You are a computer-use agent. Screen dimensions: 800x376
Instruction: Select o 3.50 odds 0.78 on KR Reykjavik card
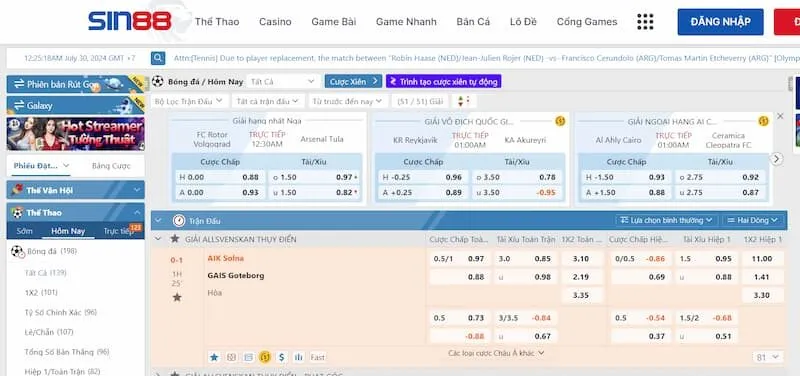[x=517, y=177]
